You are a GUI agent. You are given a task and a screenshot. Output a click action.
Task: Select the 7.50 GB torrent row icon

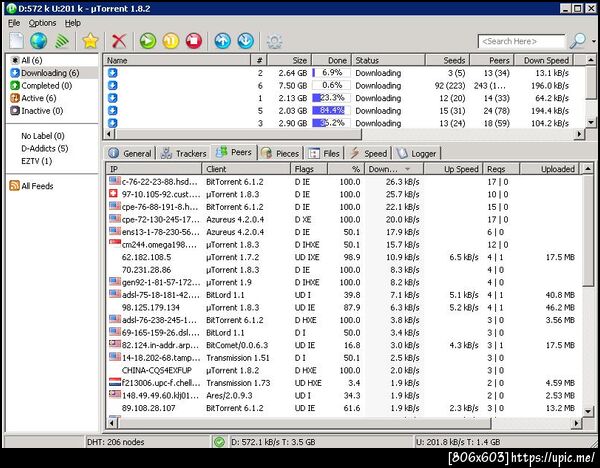tap(112, 85)
